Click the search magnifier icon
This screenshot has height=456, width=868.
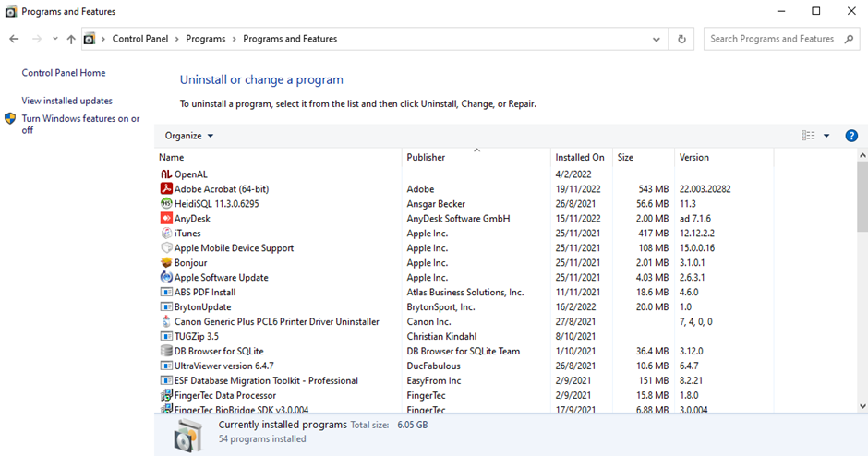click(850, 39)
